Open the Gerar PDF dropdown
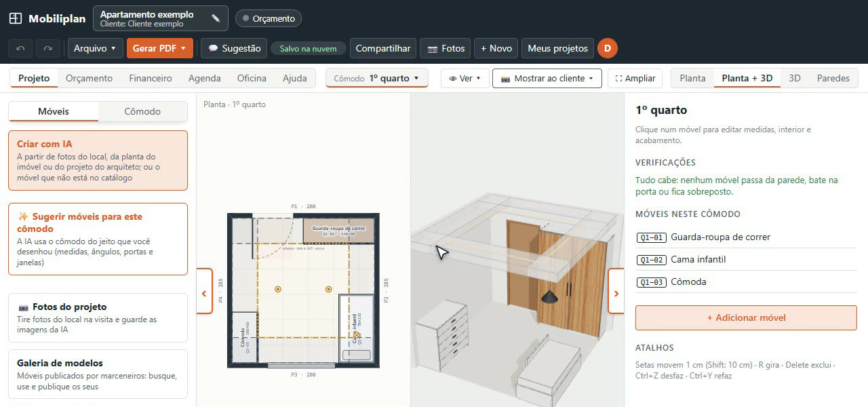 160,48
